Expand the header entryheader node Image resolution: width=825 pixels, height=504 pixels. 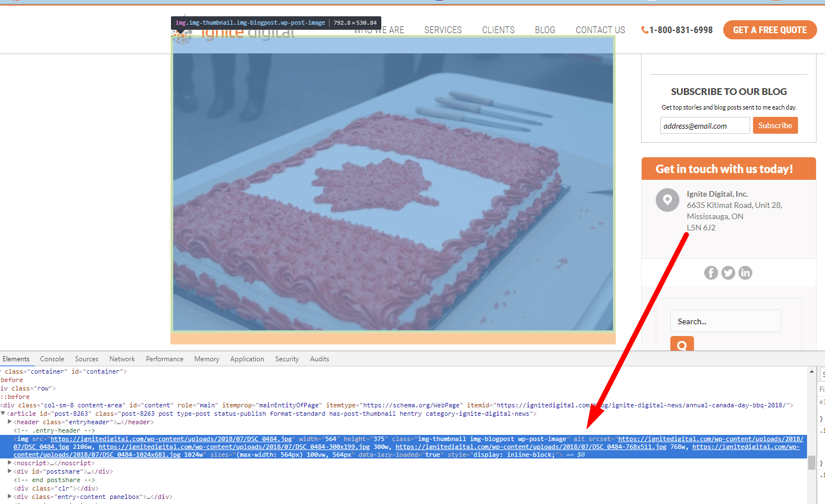tap(10, 422)
